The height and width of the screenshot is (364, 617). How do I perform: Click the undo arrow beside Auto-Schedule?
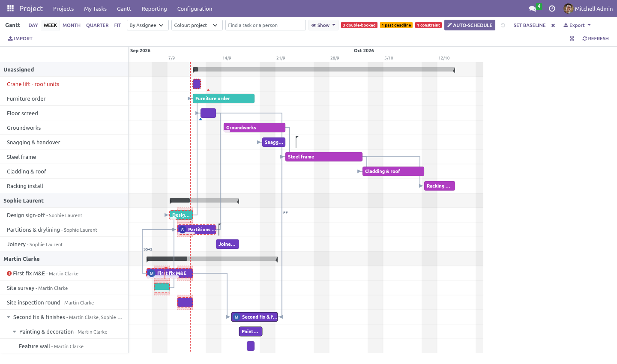coord(503,25)
